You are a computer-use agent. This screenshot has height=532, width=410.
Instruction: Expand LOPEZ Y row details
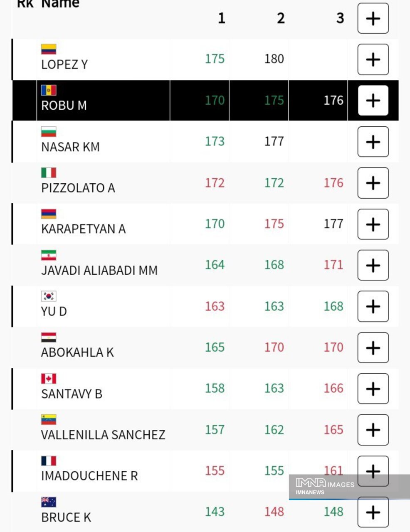(373, 59)
